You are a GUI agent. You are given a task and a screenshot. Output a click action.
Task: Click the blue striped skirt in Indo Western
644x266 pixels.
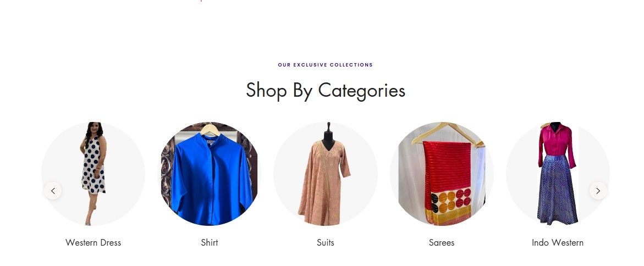(x=557, y=190)
